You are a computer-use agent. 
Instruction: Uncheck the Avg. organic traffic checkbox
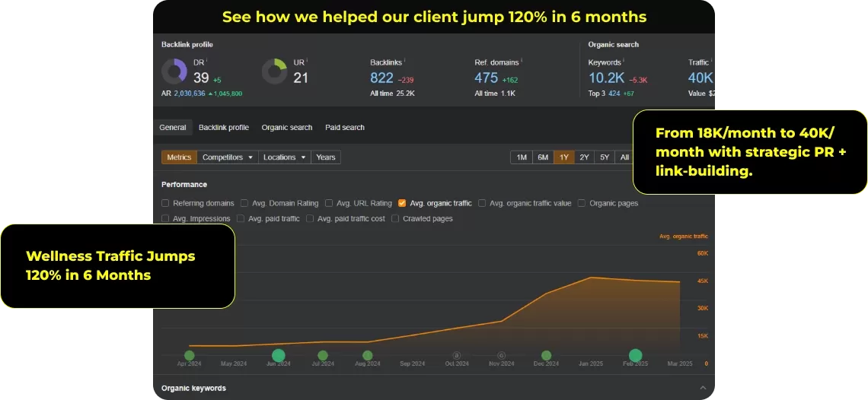[402, 203]
